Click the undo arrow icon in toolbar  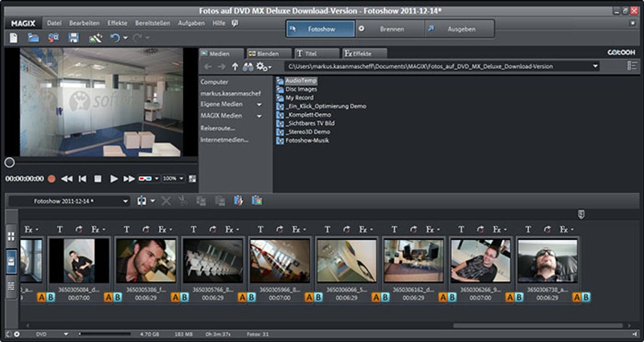point(115,38)
